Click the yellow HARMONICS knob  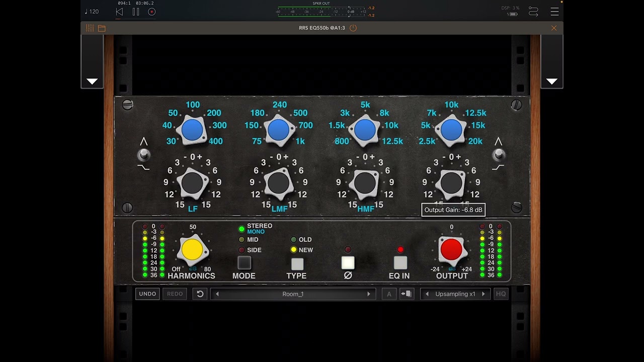point(192,250)
